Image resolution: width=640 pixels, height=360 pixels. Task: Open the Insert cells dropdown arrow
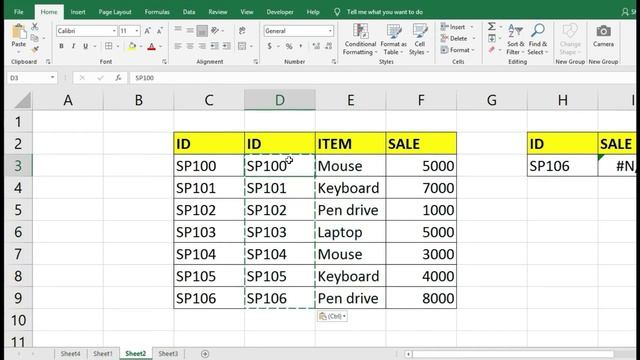[x=472, y=27]
